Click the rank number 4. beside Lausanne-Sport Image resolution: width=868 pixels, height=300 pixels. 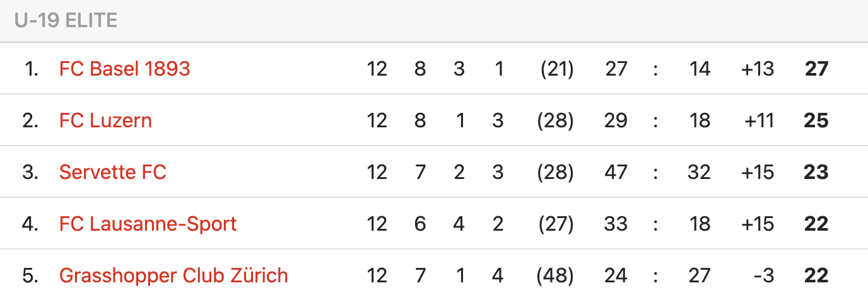click(x=30, y=224)
